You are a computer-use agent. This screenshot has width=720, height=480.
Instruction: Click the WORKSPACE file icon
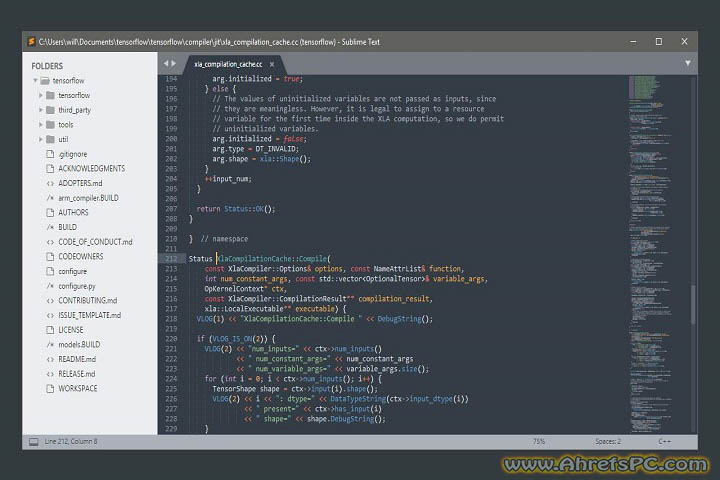51,389
